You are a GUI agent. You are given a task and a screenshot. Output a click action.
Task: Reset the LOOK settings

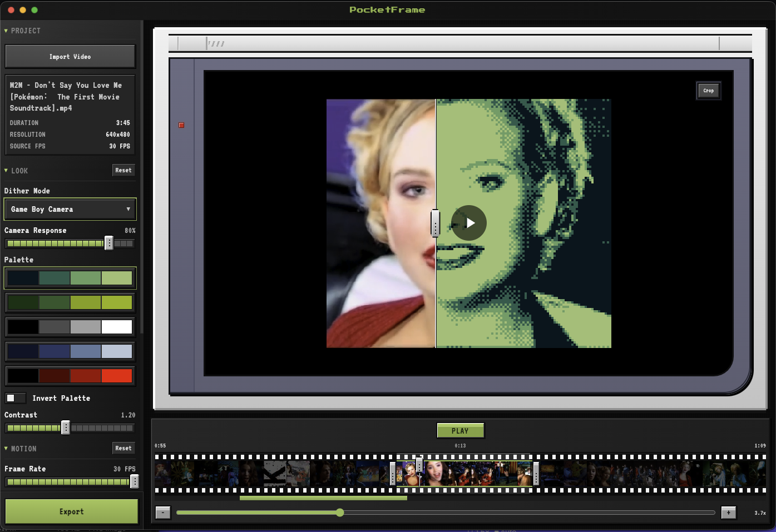123,170
